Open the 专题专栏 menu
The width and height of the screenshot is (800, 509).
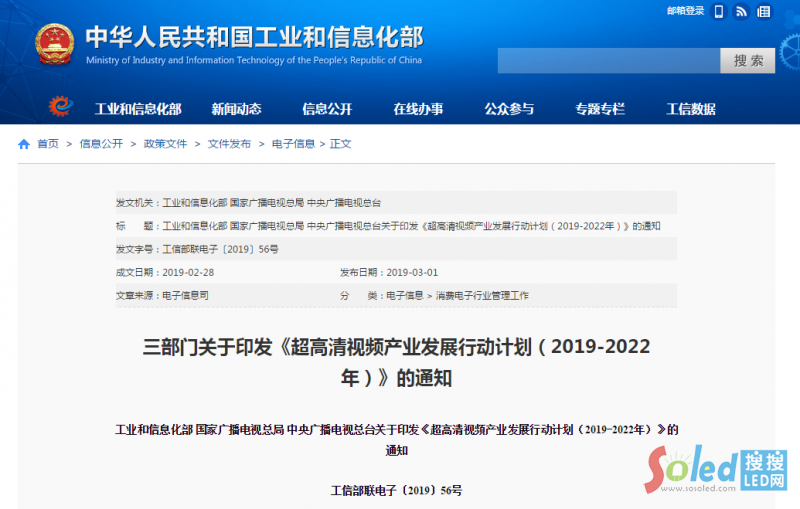pos(600,109)
